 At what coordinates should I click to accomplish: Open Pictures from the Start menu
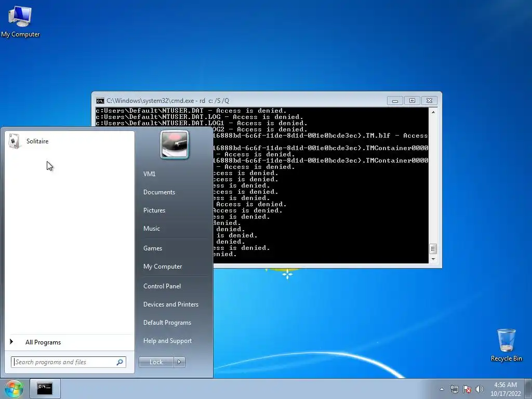pos(175,210)
